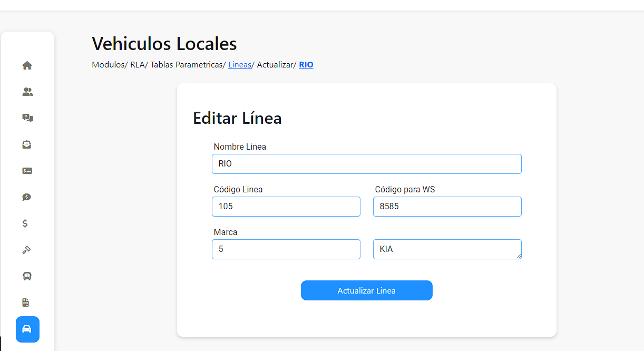The image size is (644, 351).
Task: Open the envelope mail sidebar icon
Action: [27, 144]
